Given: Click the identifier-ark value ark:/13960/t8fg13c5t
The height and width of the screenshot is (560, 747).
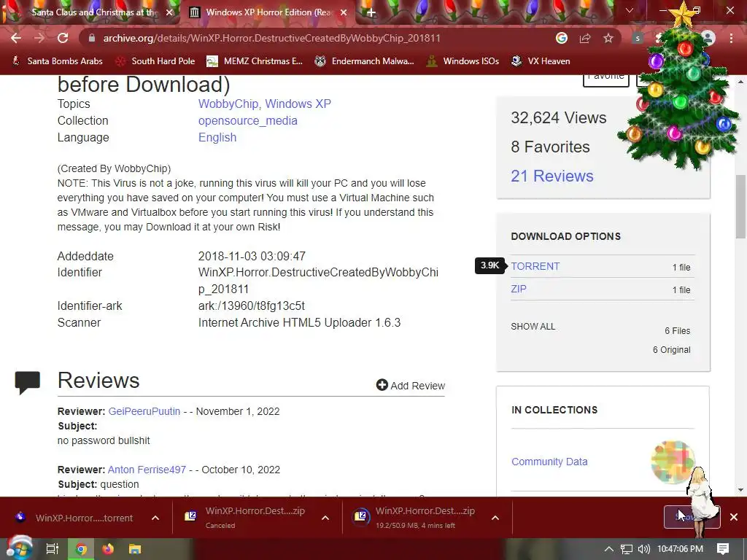Looking at the screenshot, I should point(252,306).
